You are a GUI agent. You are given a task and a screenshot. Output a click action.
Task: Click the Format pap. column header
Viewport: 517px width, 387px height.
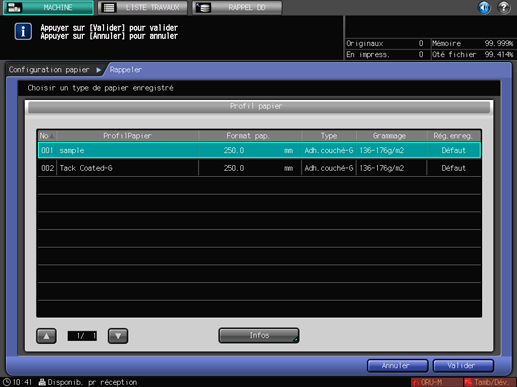point(250,136)
